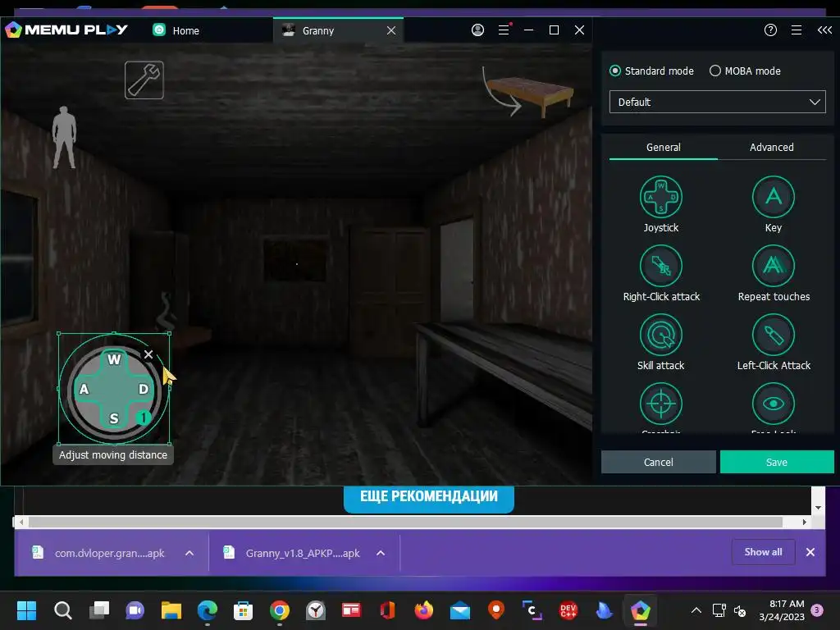Open Firefox from taskbar
840x630 pixels.
pyautogui.click(x=423, y=610)
